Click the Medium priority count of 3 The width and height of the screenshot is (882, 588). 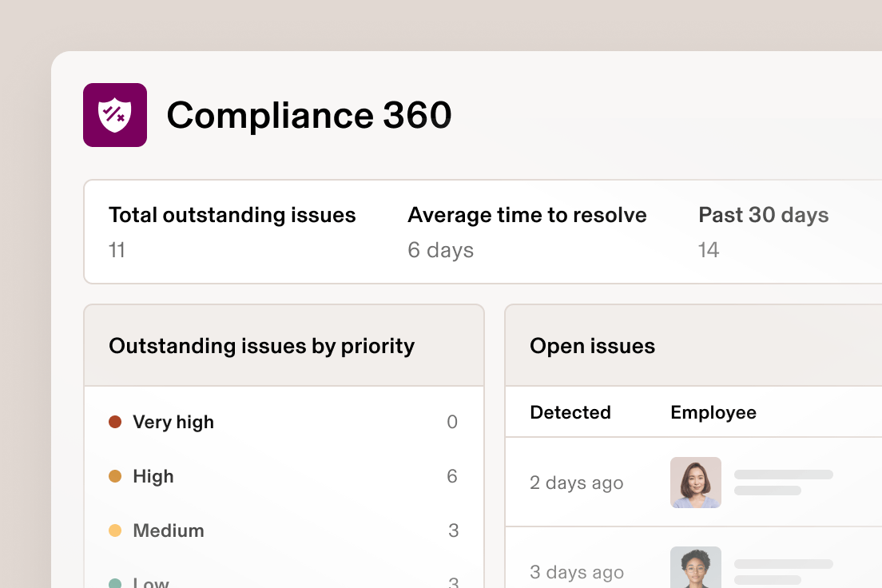(453, 530)
